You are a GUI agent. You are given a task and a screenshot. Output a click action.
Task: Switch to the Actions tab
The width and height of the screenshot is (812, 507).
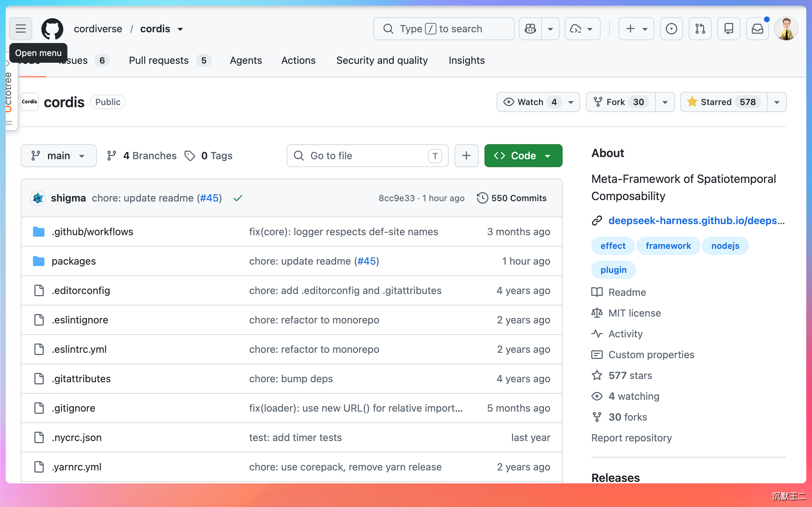pyautogui.click(x=298, y=60)
